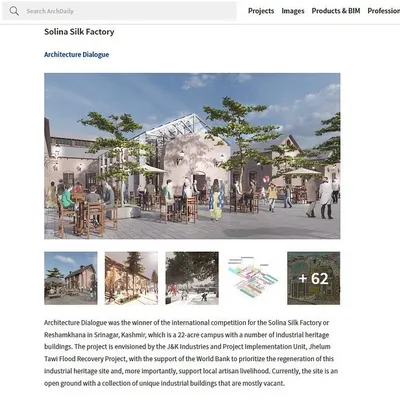Screen dimensions: 400x400
Task: View the +62 more images thumbnail
Action: point(313,278)
